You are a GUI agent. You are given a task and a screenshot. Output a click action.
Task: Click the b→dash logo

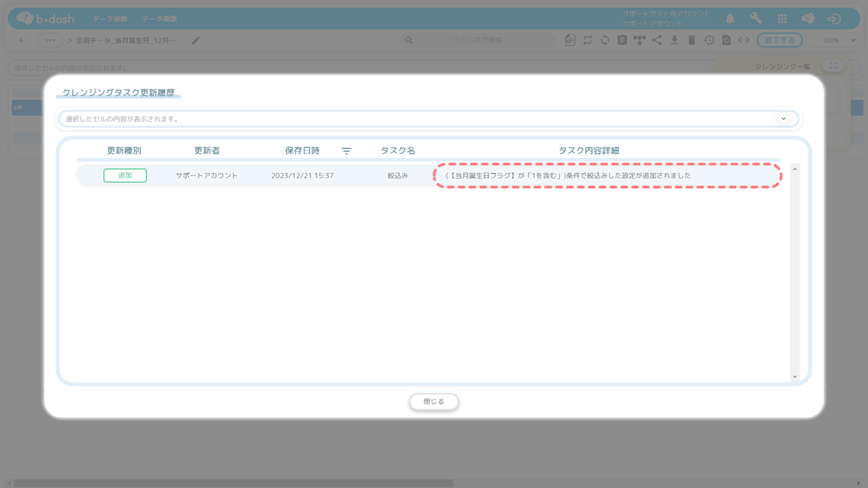coord(45,19)
